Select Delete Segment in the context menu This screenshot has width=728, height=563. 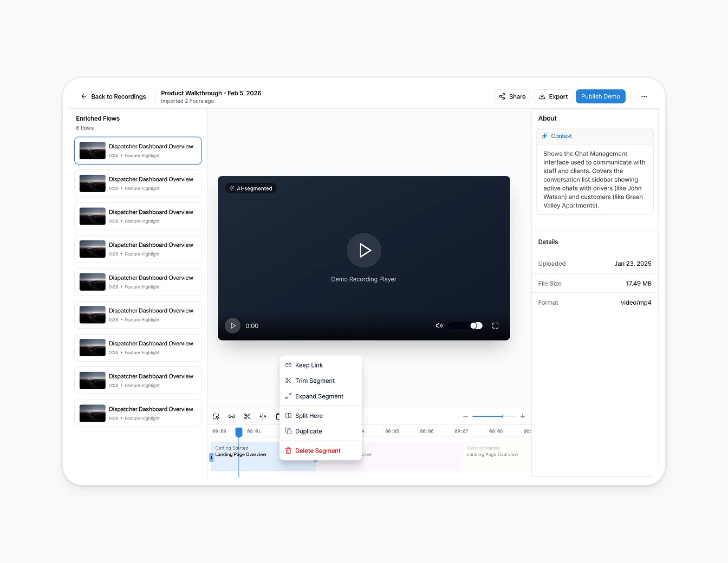tap(317, 450)
